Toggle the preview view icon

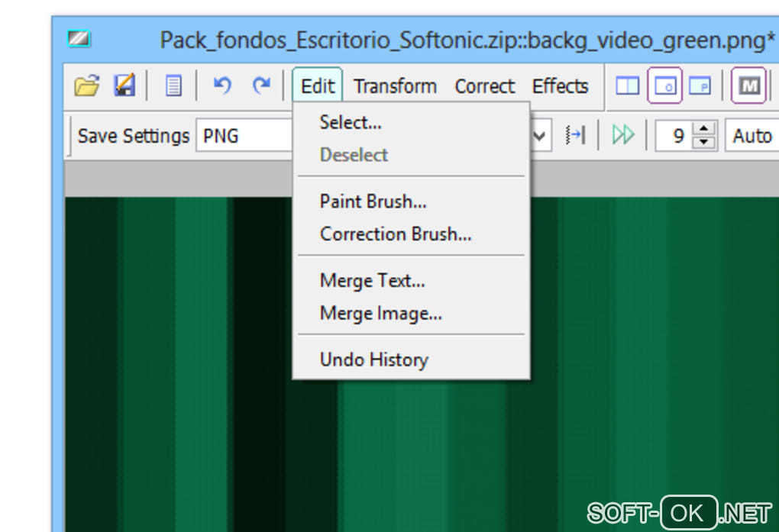pyautogui.click(x=700, y=85)
